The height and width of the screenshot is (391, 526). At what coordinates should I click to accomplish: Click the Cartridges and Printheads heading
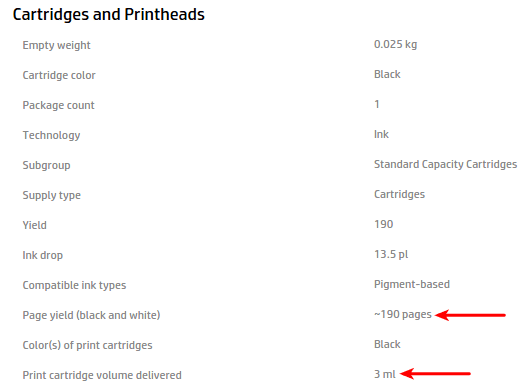click(108, 15)
